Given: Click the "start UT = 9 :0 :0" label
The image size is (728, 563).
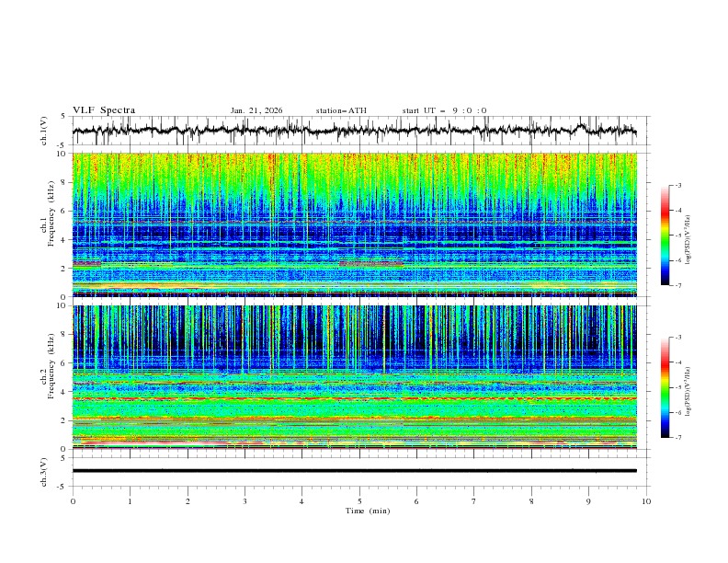Looking at the screenshot, I should coord(444,110).
